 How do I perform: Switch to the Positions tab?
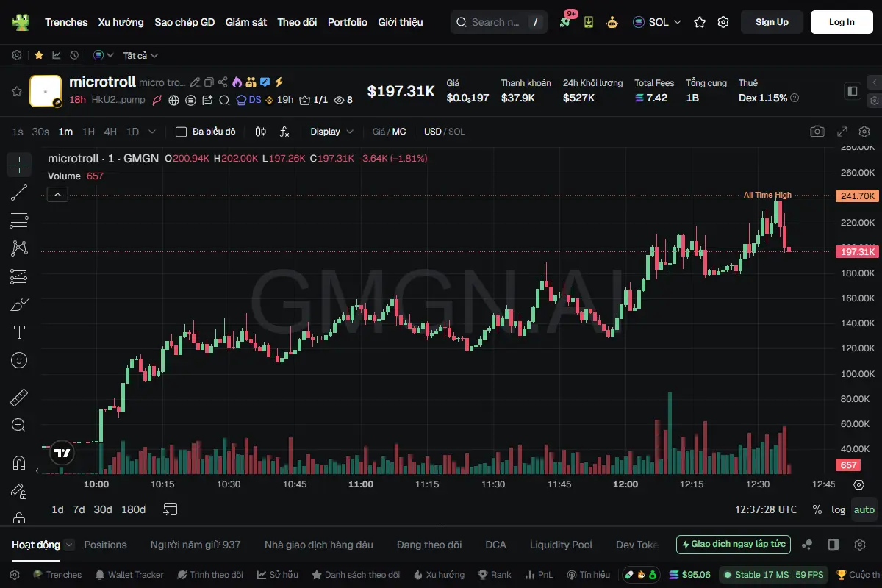pos(105,545)
